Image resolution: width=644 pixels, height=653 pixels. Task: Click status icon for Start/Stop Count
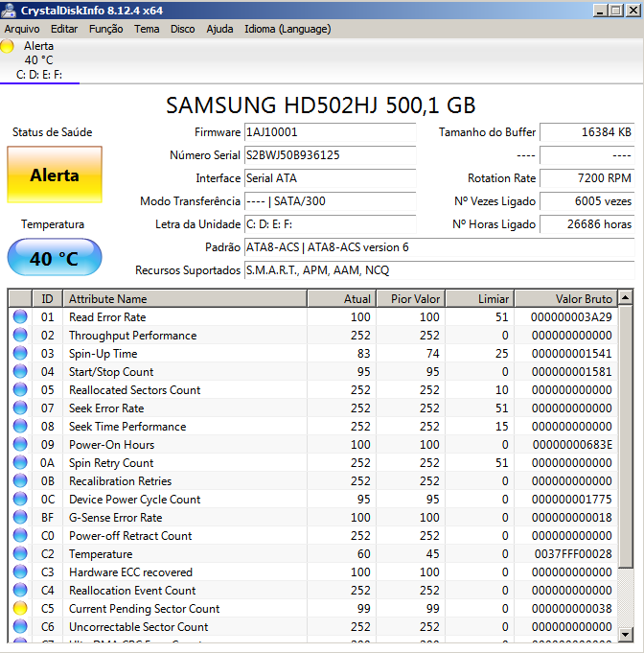click(20, 371)
